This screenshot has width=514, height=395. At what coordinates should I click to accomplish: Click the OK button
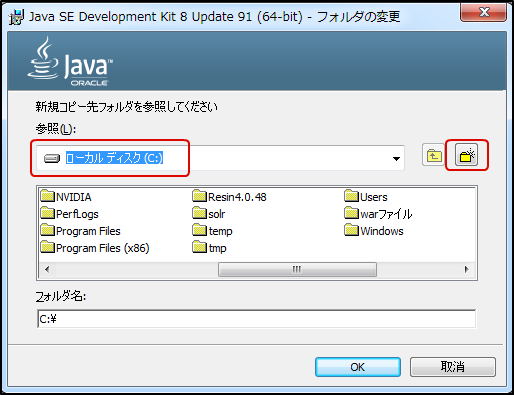pos(358,367)
